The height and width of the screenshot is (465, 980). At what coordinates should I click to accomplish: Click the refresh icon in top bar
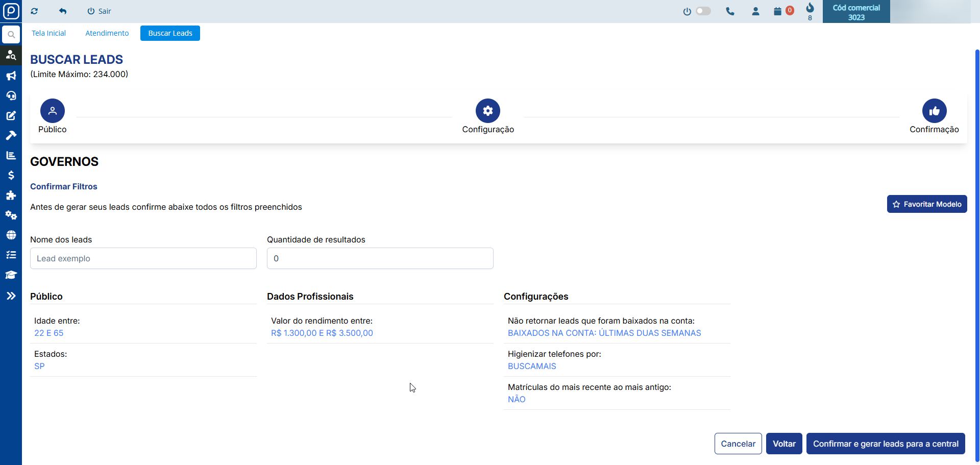tap(34, 11)
